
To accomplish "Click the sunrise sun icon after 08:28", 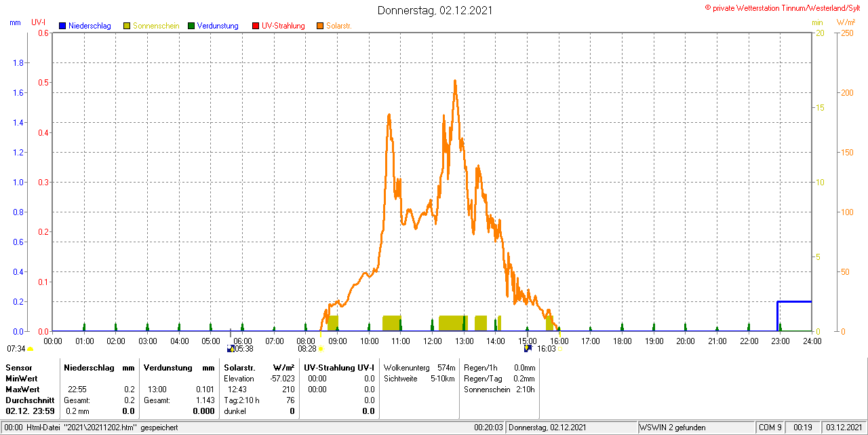I will [x=321, y=349].
